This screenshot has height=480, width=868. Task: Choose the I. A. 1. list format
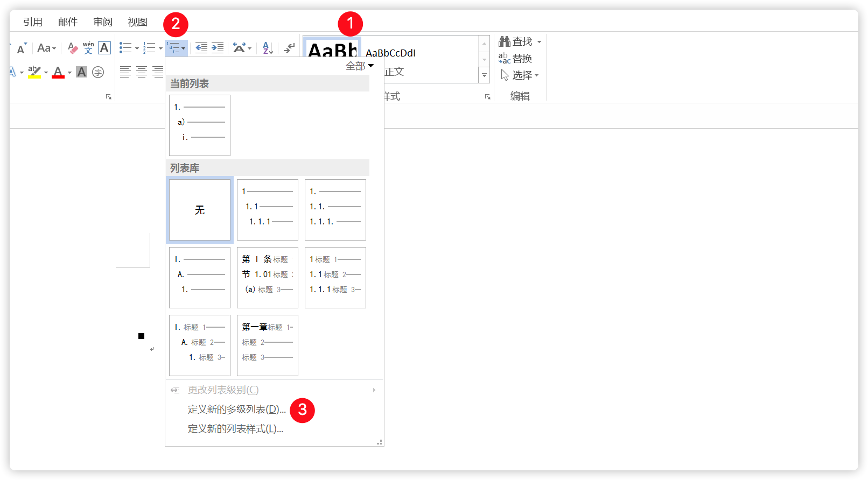tap(200, 278)
